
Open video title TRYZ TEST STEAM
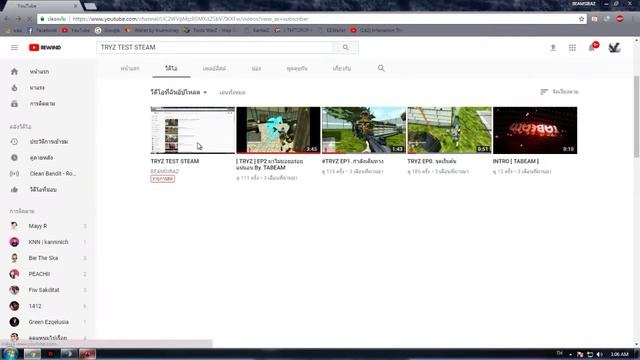pyautogui.click(x=175, y=161)
